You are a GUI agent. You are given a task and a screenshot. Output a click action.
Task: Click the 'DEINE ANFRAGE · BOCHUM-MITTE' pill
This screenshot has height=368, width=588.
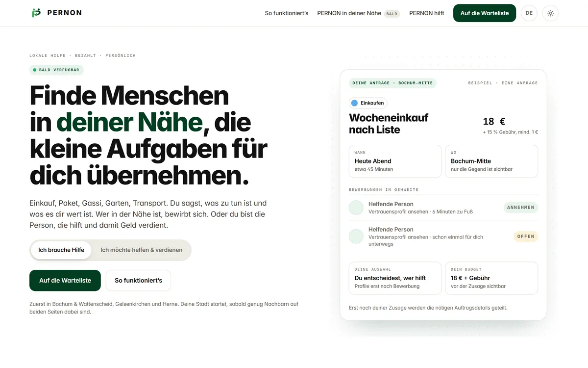click(x=392, y=83)
